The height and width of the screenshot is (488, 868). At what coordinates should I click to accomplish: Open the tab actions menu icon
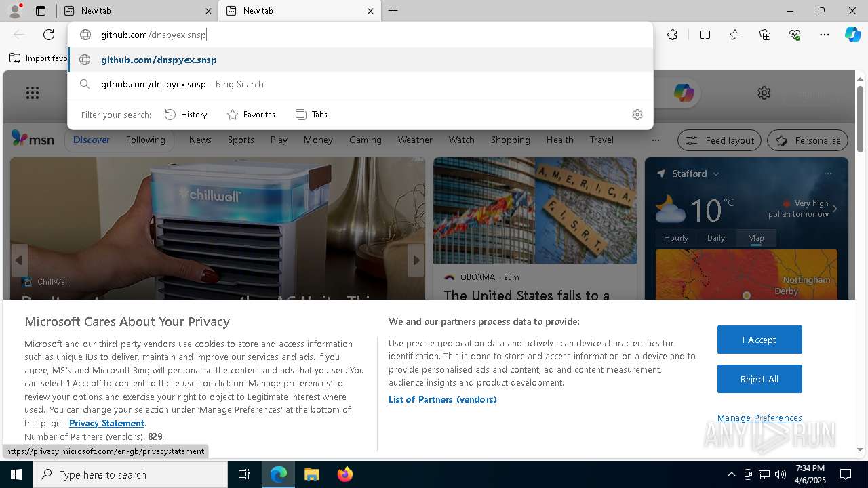pos(40,11)
